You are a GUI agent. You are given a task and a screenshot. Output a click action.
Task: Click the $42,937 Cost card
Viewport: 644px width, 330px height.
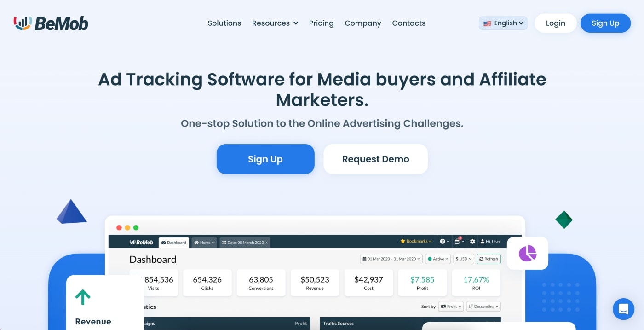(369, 283)
